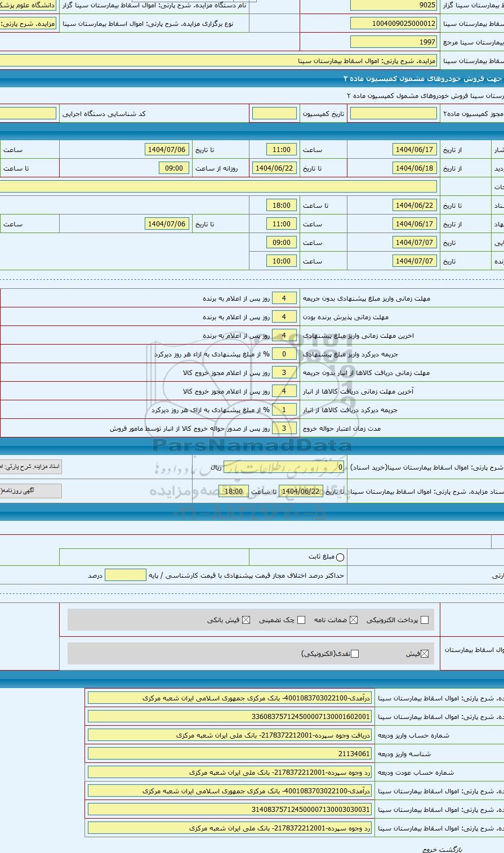Click the wide auction description field below 1997
The height and width of the screenshot is (853, 504).
pos(218,60)
